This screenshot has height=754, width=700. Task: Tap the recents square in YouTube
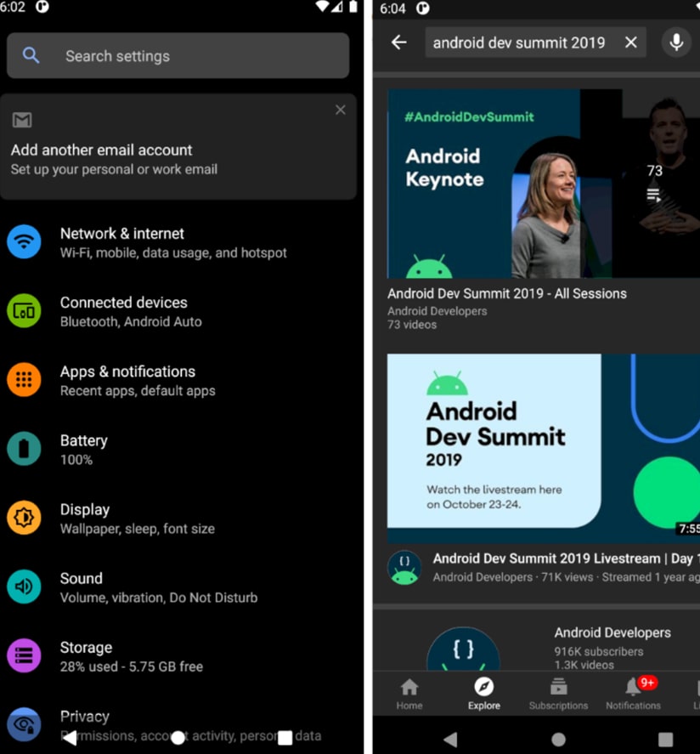click(665, 739)
